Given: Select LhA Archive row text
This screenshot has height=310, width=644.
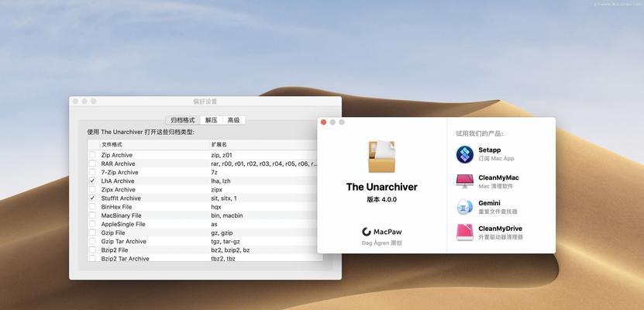Looking at the screenshot, I should click(118, 181).
